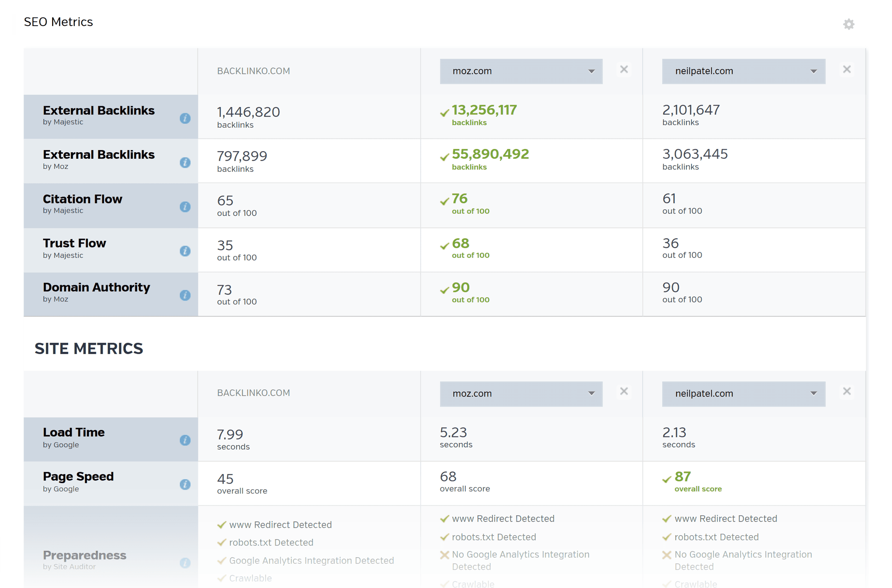Click Google Analytics Integration Detected for backlinko.com
This screenshot has height=588, width=892.
pyautogui.click(x=311, y=561)
